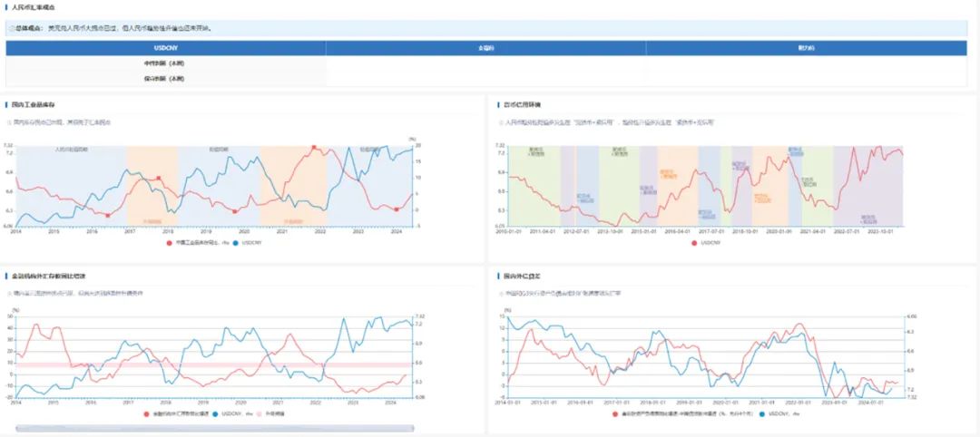Click red square marker at the 2022 inventory peak
Image resolution: width=980 pixels, height=437 pixels.
coord(314,148)
